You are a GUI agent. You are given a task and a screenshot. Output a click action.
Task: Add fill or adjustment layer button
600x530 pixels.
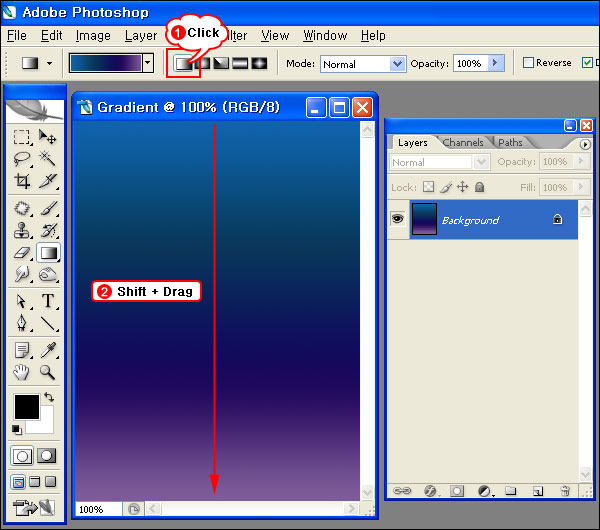click(485, 491)
